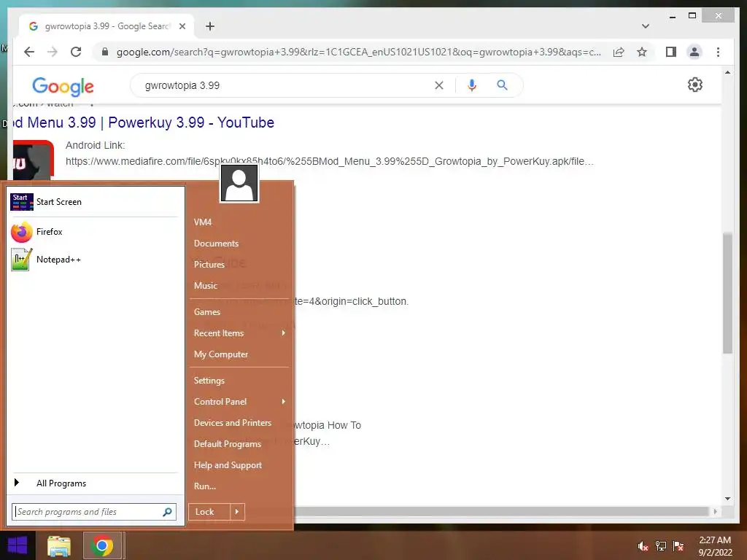Click the Chrome taskbar icon
The width and height of the screenshot is (747, 560).
[x=102, y=545]
